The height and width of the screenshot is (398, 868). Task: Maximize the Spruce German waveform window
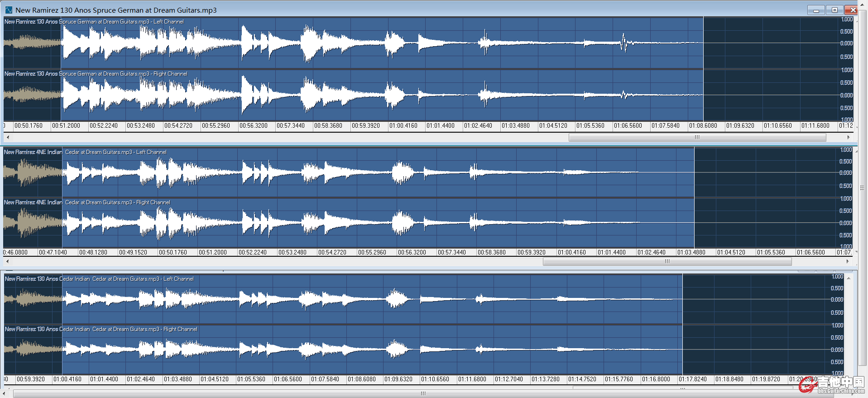[834, 10]
